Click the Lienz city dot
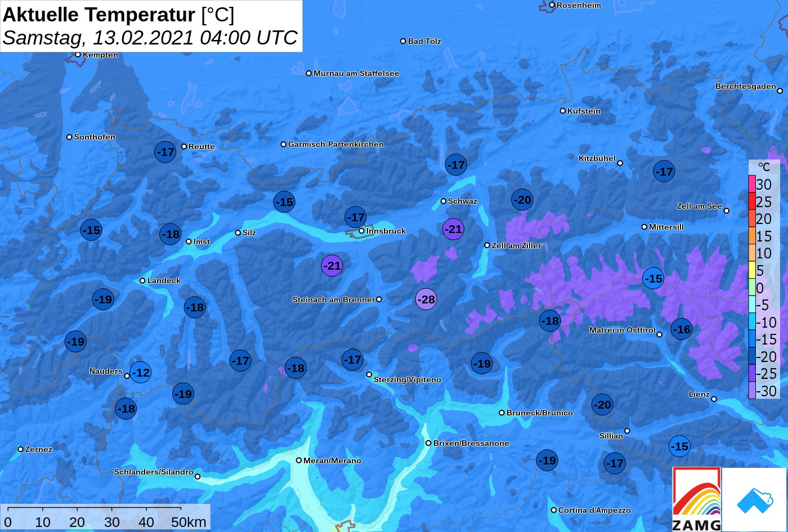Image resolution: width=788 pixels, height=532 pixels. pyautogui.click(x=714, y=399)
